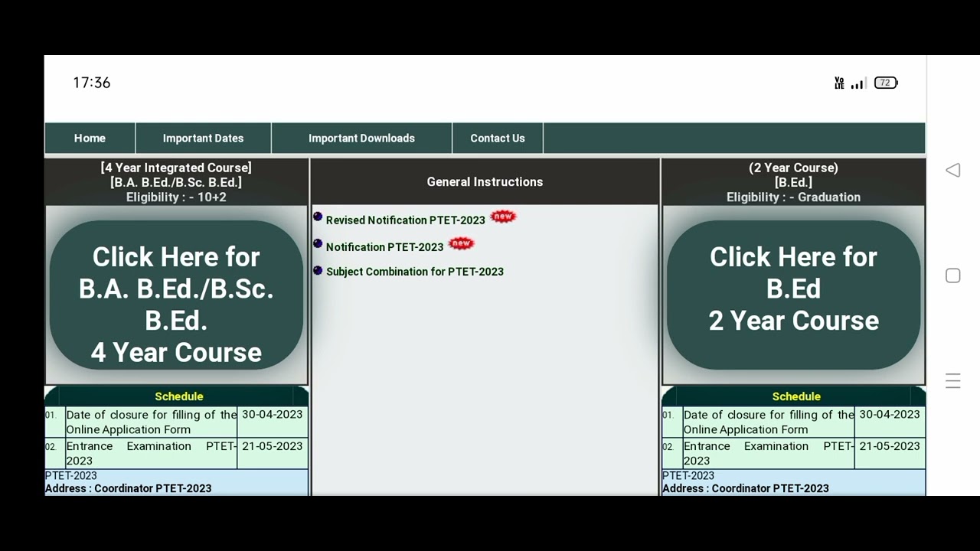The height and width of the screenshot is (551, 980).
Task: Click Date of closure row in 2 Year schedule
Action: [x=793, y=422]
